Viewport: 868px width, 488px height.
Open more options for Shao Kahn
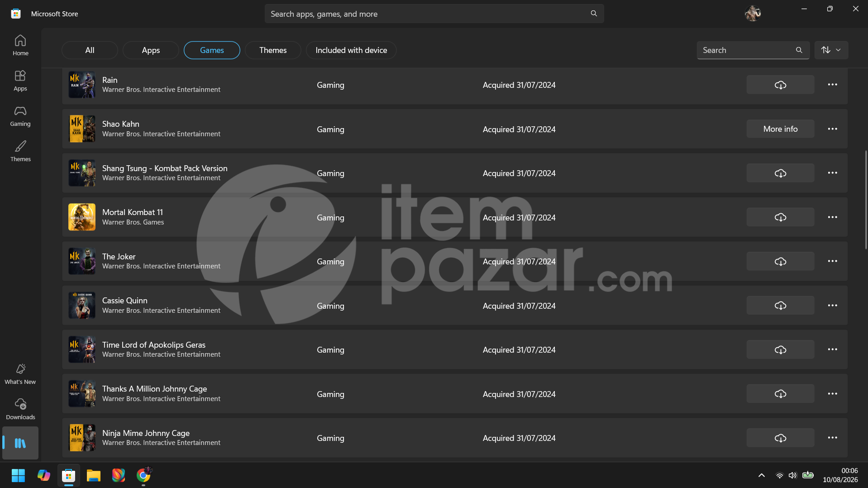tap(832, 129)
